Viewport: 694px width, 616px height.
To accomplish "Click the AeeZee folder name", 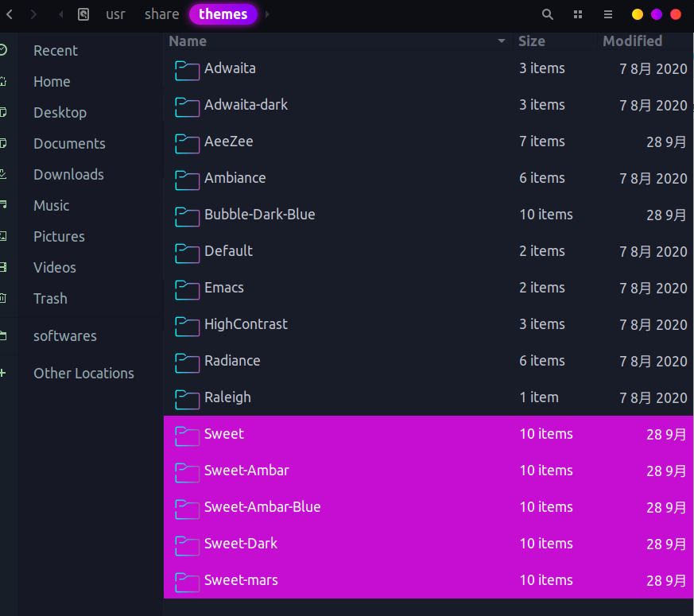I will point(228,141).
